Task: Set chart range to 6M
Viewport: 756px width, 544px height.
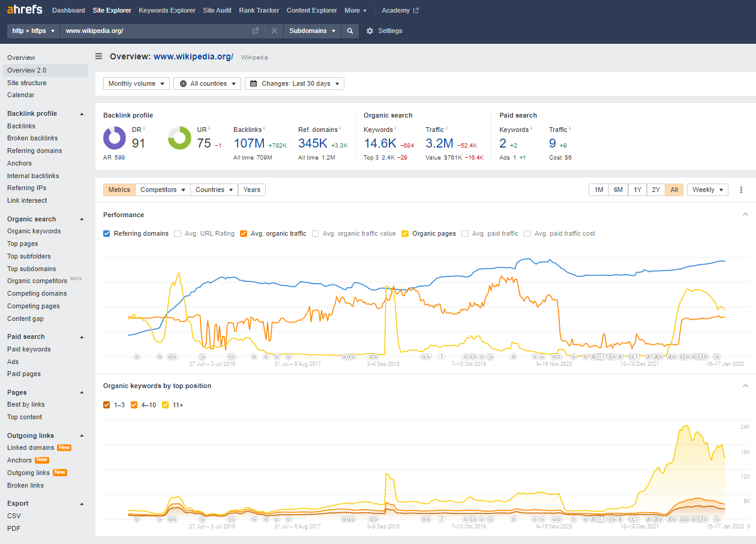Action: (618, 190)
